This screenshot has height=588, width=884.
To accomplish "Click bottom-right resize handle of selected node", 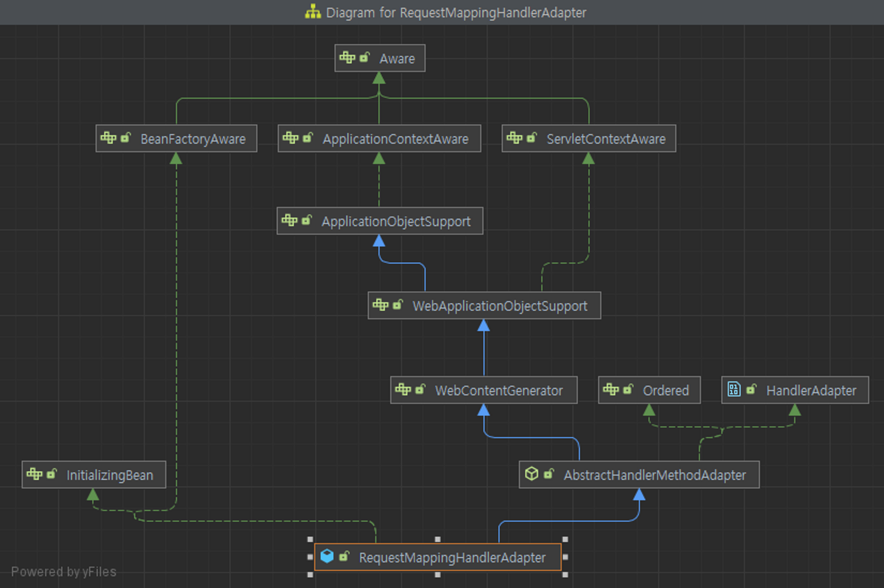I will click(565, 574).
